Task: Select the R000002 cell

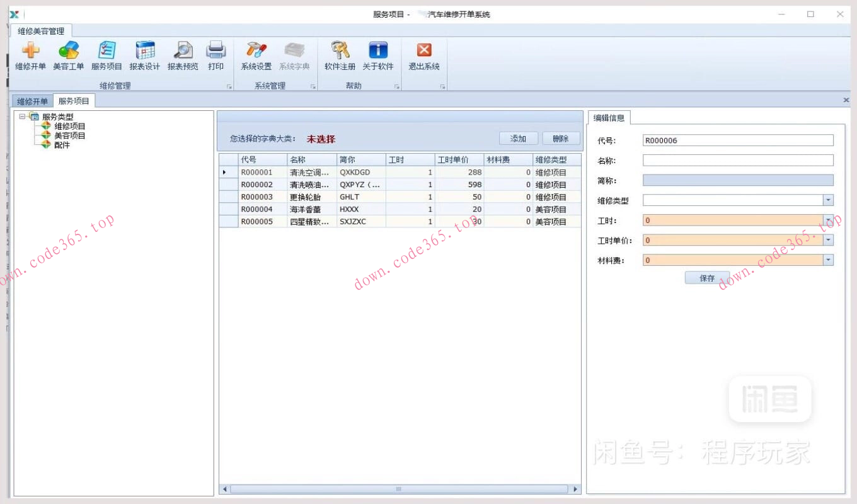Action: (x=263, y=185)
